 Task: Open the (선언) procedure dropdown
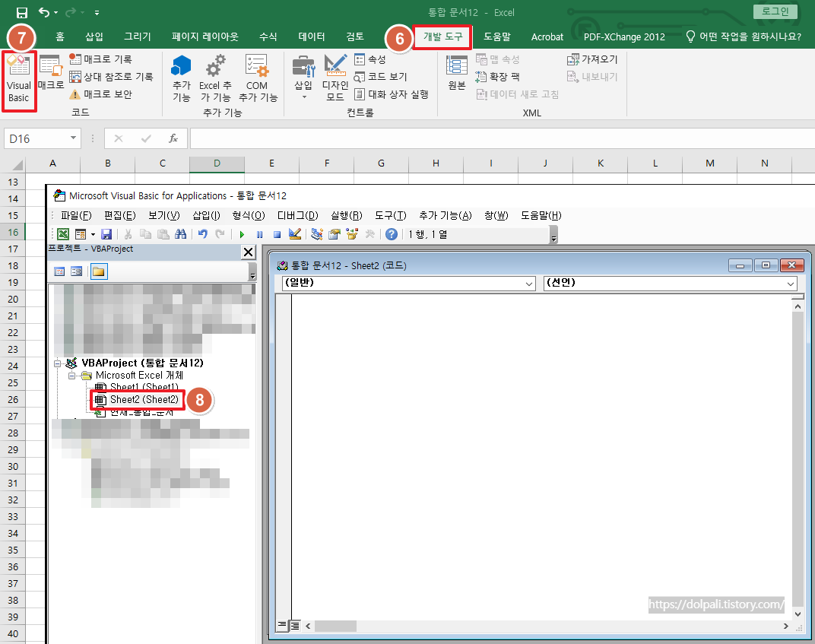click(669, 283)
